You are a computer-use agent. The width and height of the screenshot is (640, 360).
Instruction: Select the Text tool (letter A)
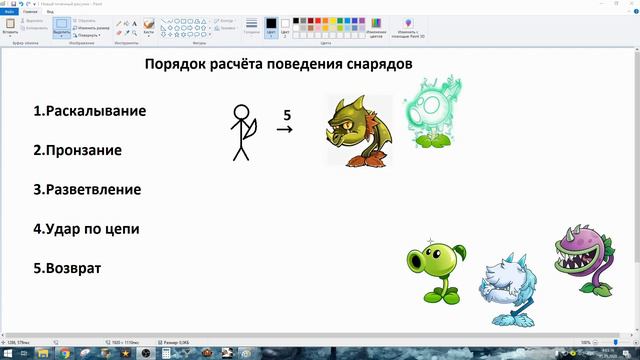click(x=134, y=24)
